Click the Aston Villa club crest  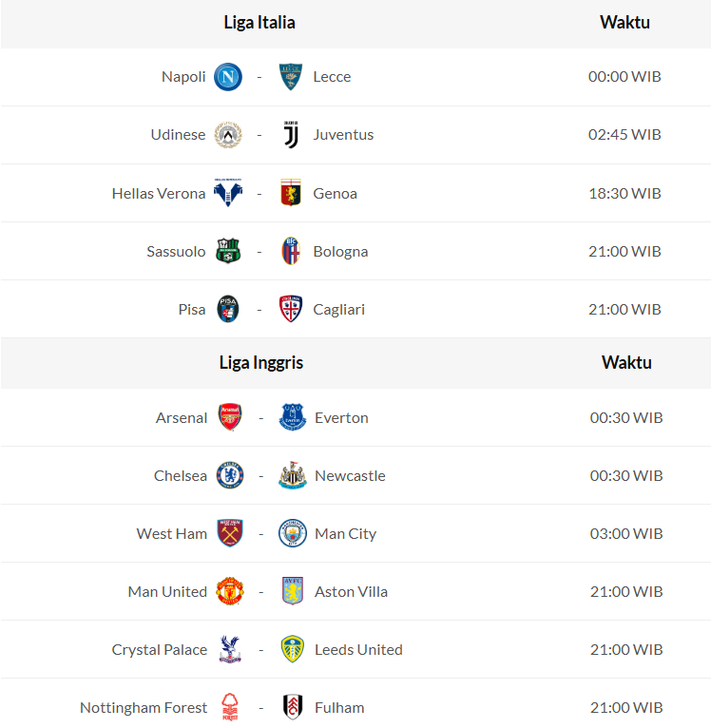(293, 592)
